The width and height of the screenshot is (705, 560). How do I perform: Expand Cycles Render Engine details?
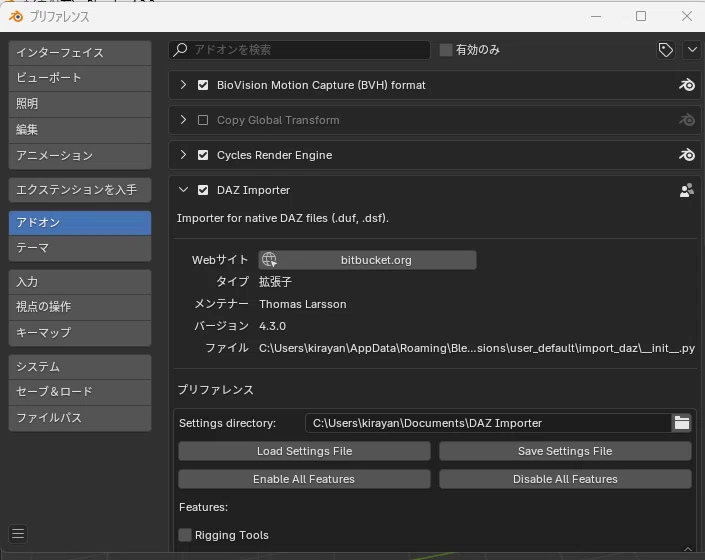tap(183, 155)
